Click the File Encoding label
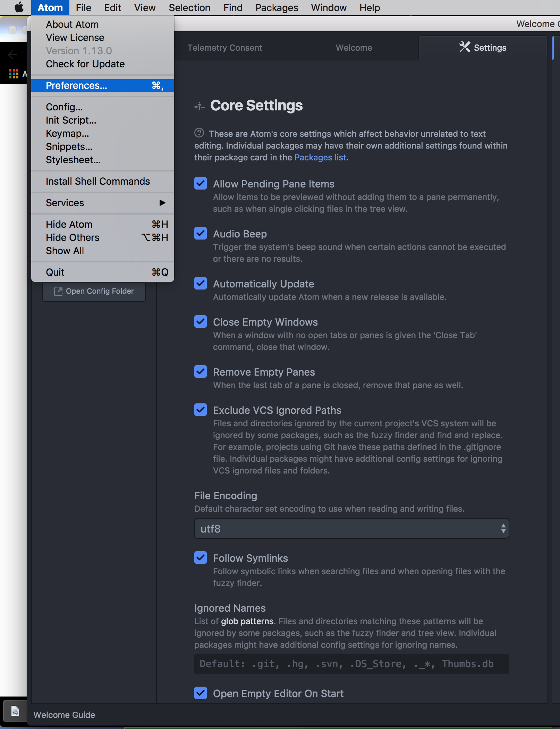560x729 pixels. pyautogui.click(x=226, y=496)
